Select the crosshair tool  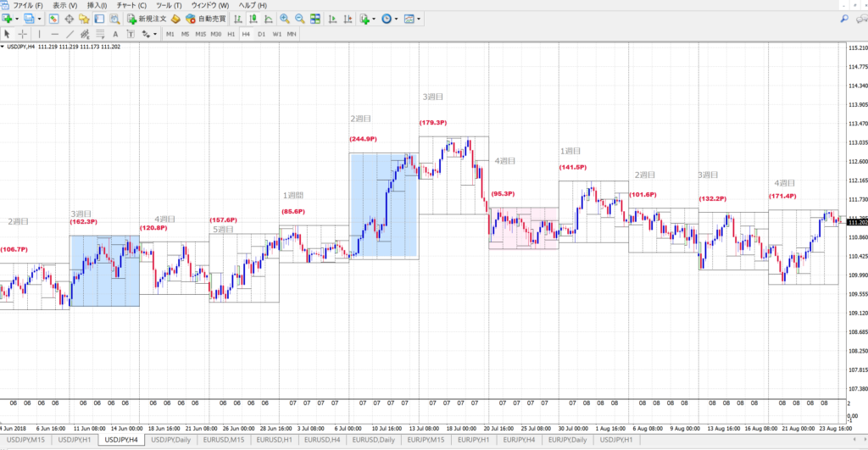(23, 34)
